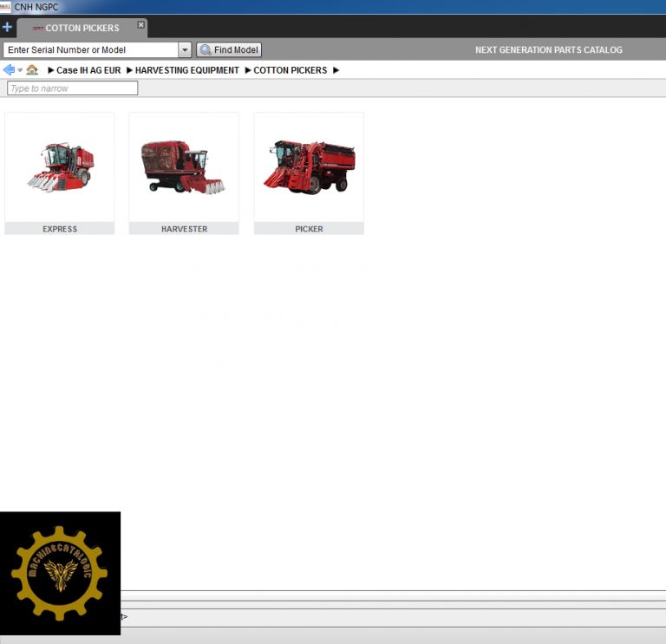Click the CNH NGPC window icon
The image size is (666, 644).
pyautogui.click(x=5, y=7)
